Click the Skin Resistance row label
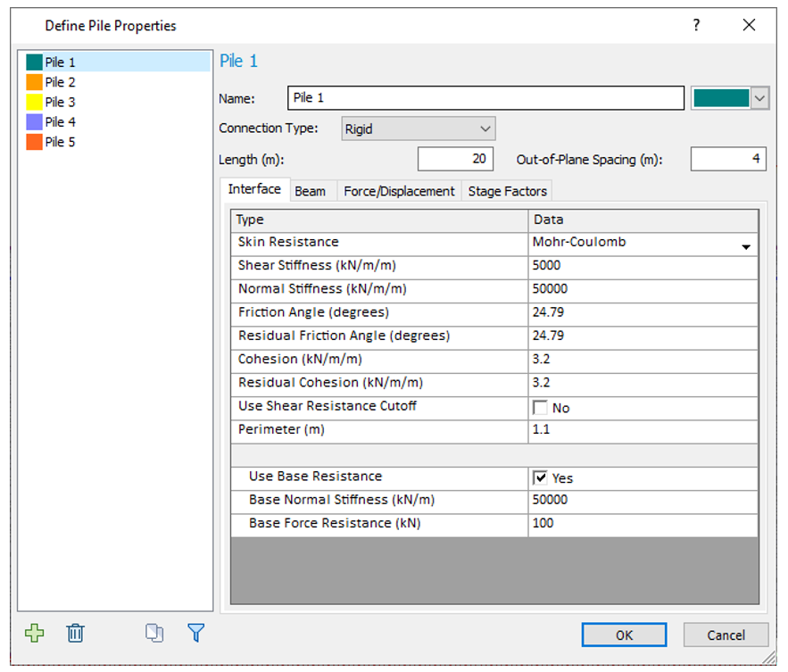The image size is (788, 672). [288, 242]
